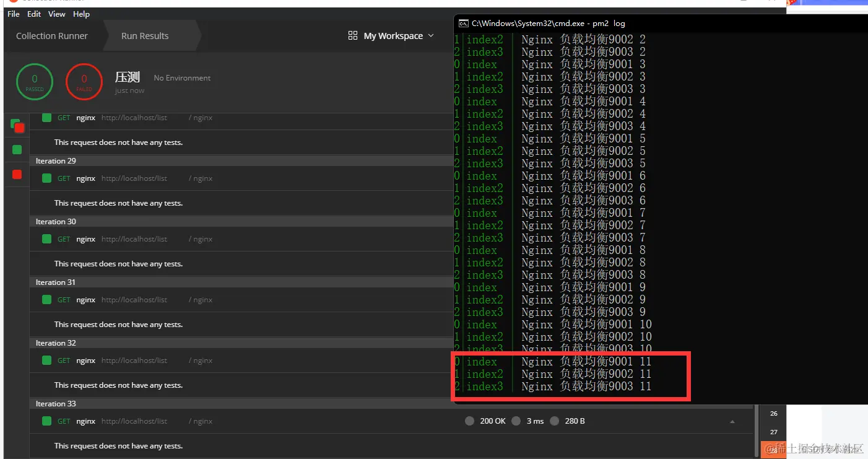868x459 pixels.
Task: Click the Iteration 32 header
Action: coord(56,343)
